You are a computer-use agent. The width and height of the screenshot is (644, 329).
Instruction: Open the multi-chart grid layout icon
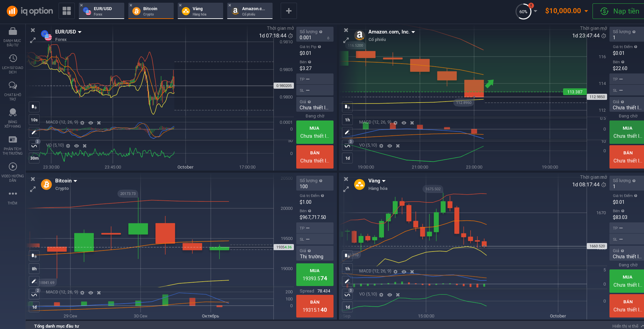[67, 11]
